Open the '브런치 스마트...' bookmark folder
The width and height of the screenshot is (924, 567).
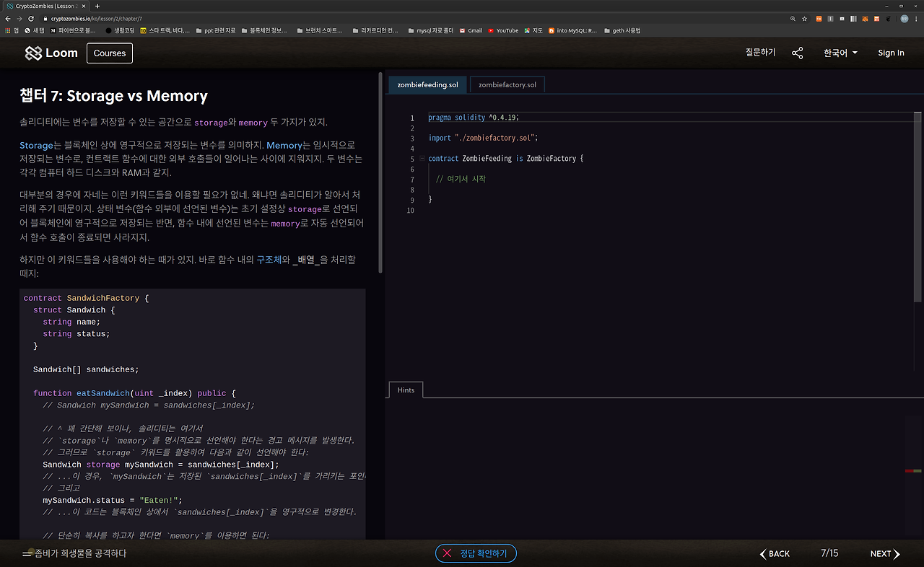coord(320,30)
